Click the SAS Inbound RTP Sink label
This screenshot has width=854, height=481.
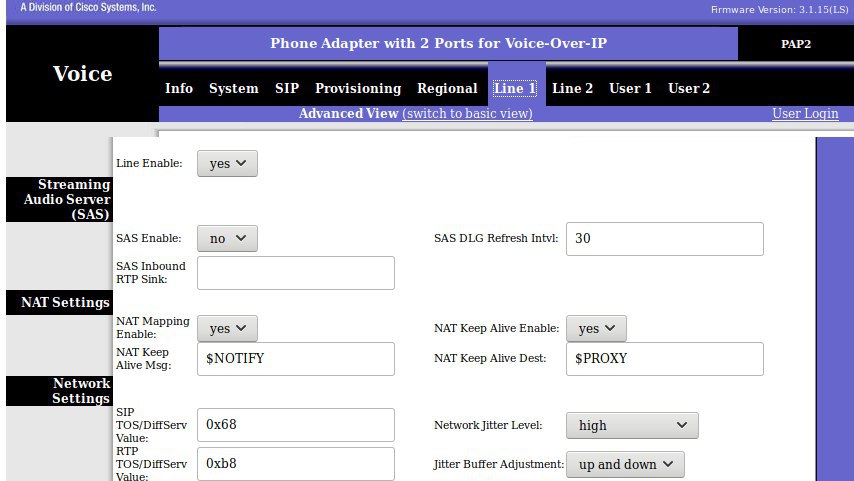(x=151, y=272)
